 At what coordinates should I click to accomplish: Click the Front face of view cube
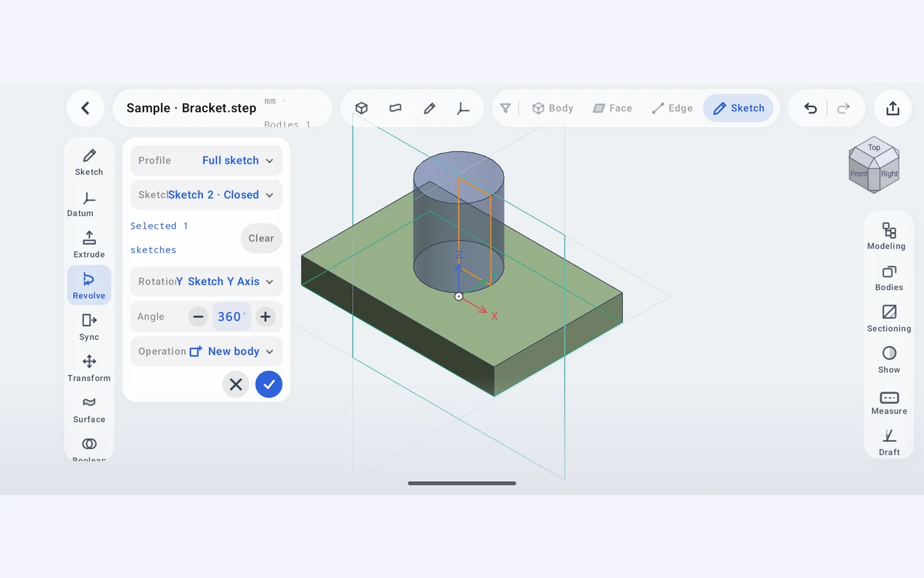point(859,173)
